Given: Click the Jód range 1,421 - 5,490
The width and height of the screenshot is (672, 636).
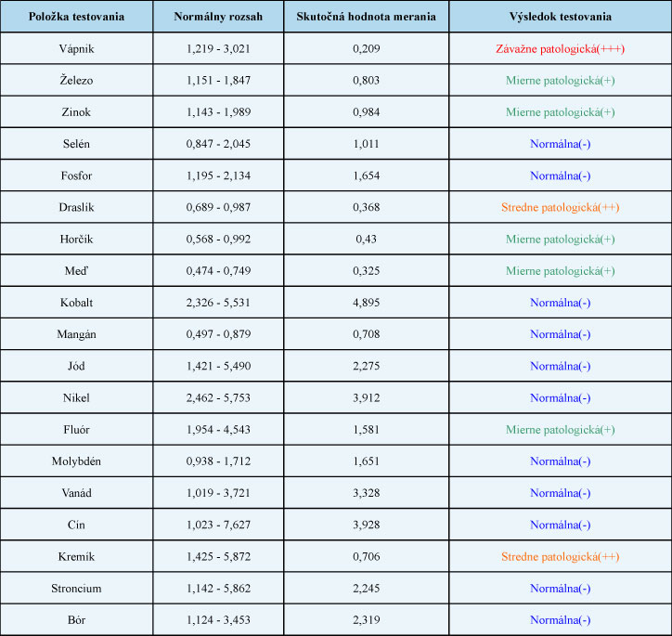Looking at the screenshot, I should coord(218,366).
